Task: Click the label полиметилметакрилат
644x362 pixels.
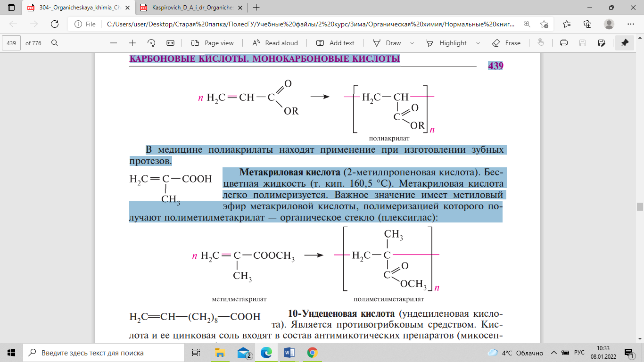Action: coord(388,299)
